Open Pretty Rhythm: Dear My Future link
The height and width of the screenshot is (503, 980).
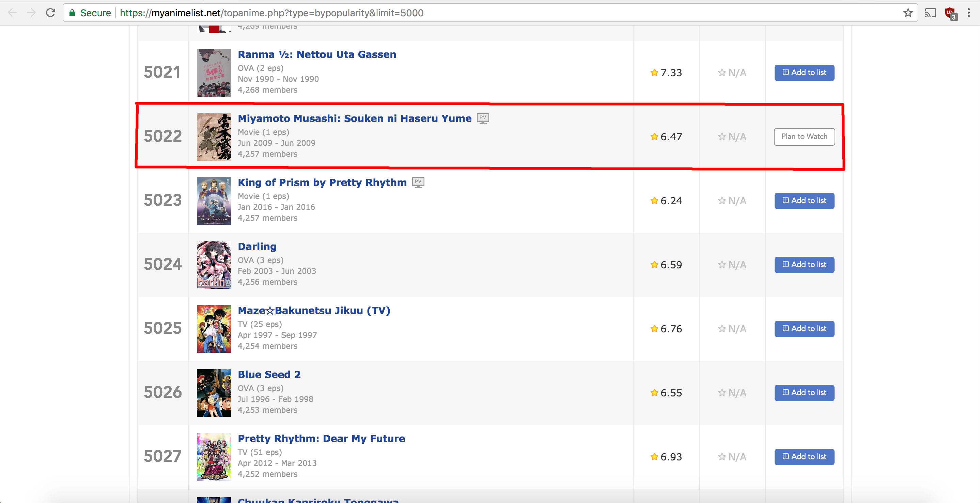tap(321, 438)
